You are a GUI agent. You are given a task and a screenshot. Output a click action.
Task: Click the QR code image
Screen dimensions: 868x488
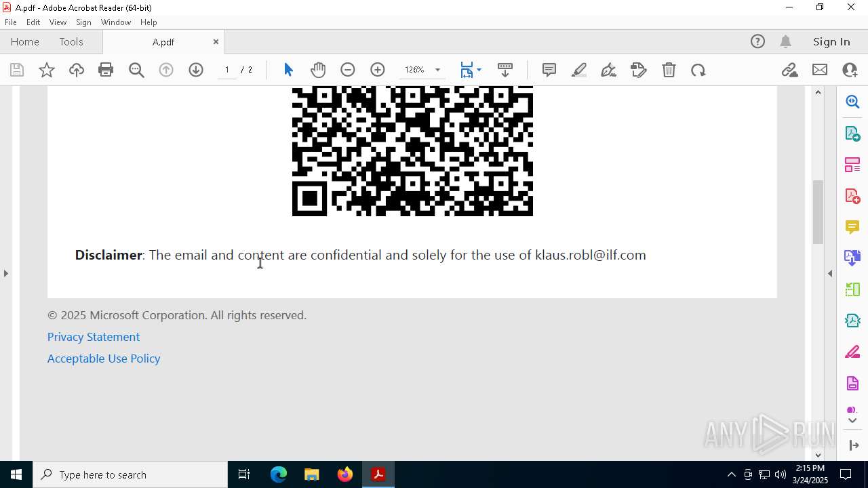coord(412,151)
